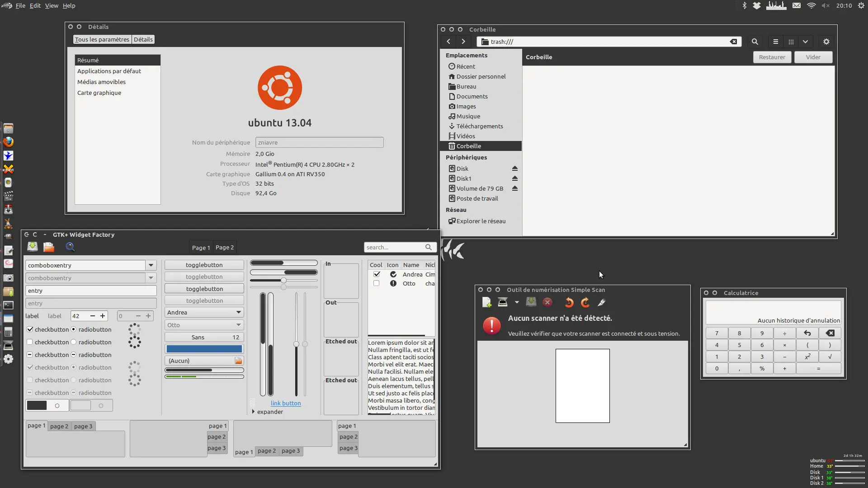Screen dimensions: 868x488
Task: Switch to Page 2 in Widget Factory header
Action: click(x=225, y=247)
